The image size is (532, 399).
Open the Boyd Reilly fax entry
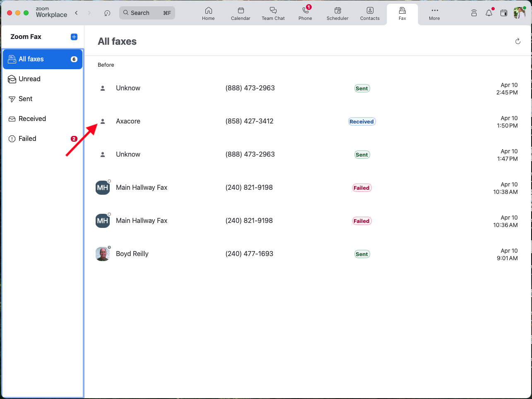[307, 254]
